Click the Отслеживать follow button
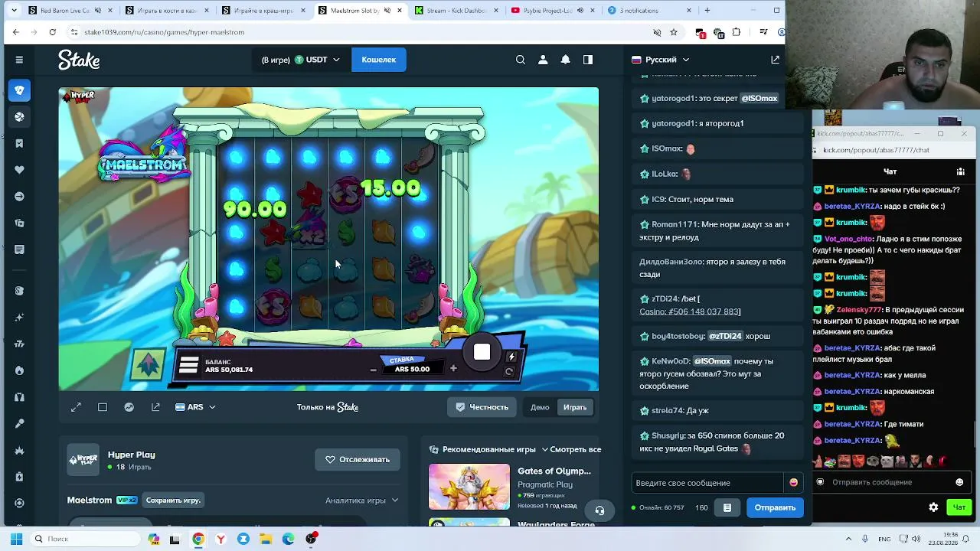980x551 pixels. (358, 459)
